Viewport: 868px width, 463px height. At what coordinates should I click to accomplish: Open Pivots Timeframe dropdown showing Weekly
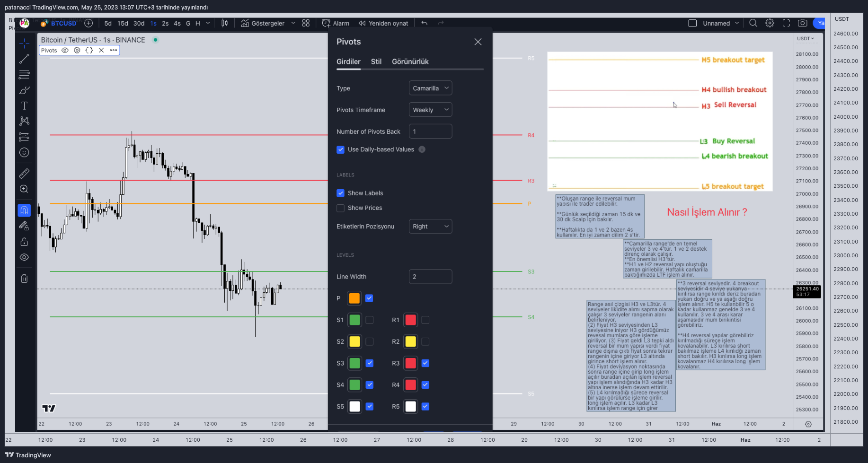430,110
